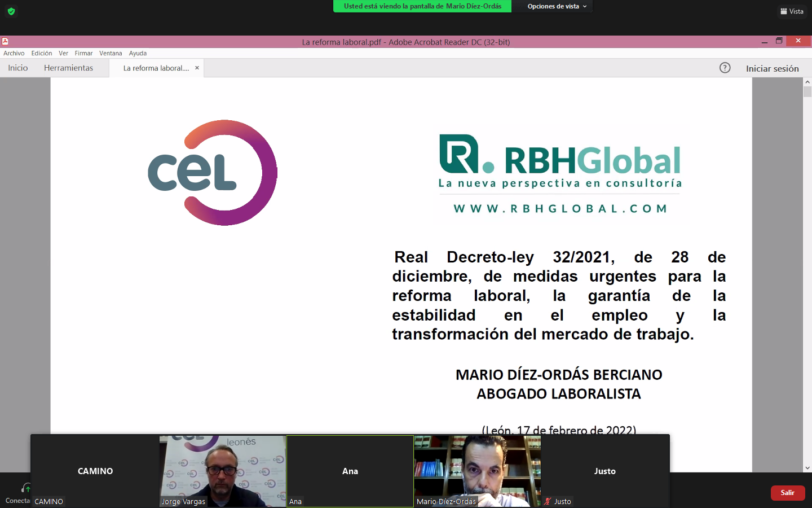Click Iniciar sesión in Acrobat
This screenshot has height=508, width=812.
(773, 68)
